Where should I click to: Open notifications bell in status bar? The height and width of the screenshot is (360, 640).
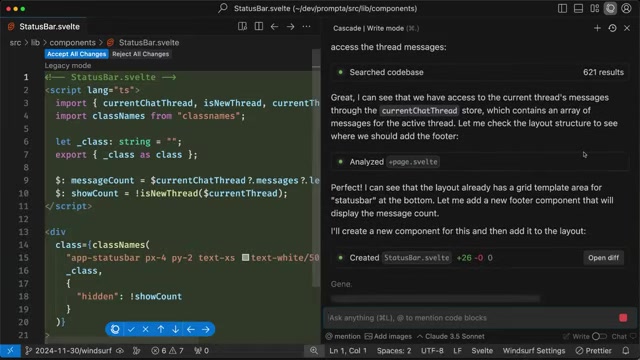click(626, 351)
